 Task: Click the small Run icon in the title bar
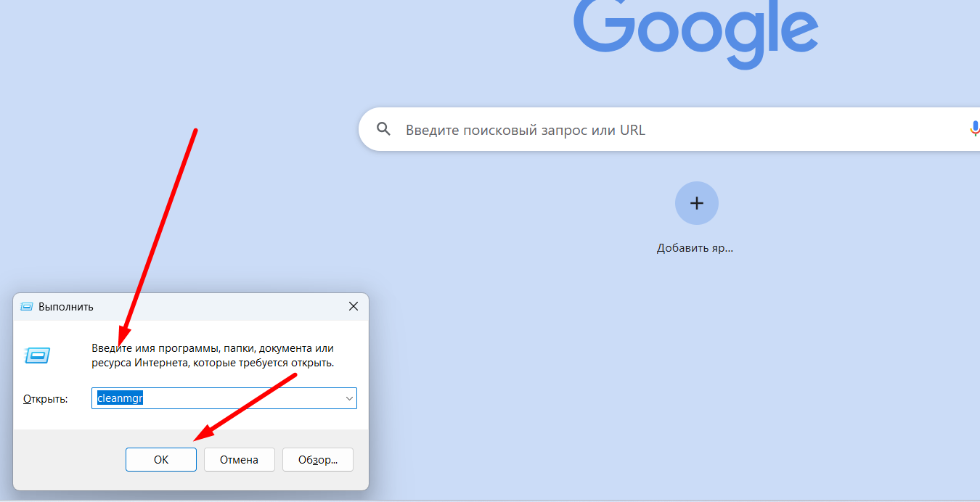(x=27, y=306)
